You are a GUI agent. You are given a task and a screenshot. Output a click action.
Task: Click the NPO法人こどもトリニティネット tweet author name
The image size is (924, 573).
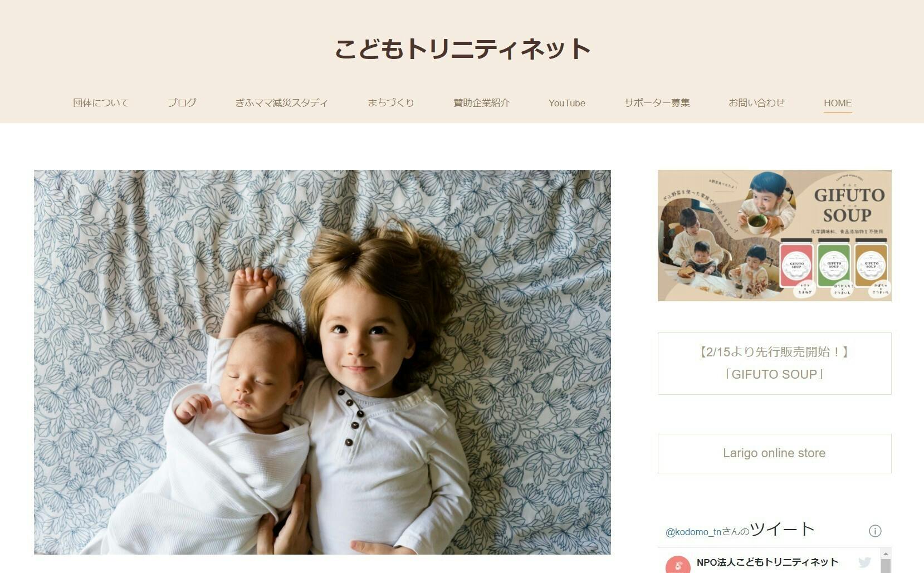pyautogui.click(x=767, y=562)
